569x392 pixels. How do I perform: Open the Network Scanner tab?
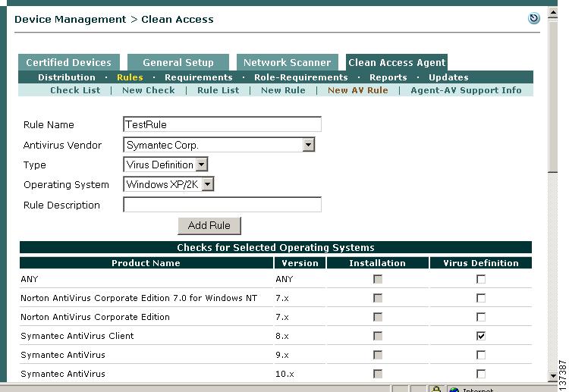[x=287, y=63]
